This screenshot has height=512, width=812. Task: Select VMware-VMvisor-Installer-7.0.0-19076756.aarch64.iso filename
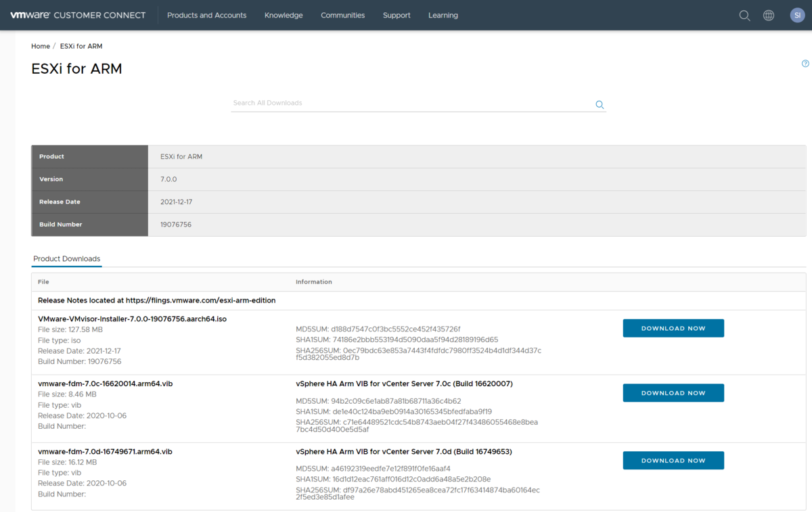point(132,319)
